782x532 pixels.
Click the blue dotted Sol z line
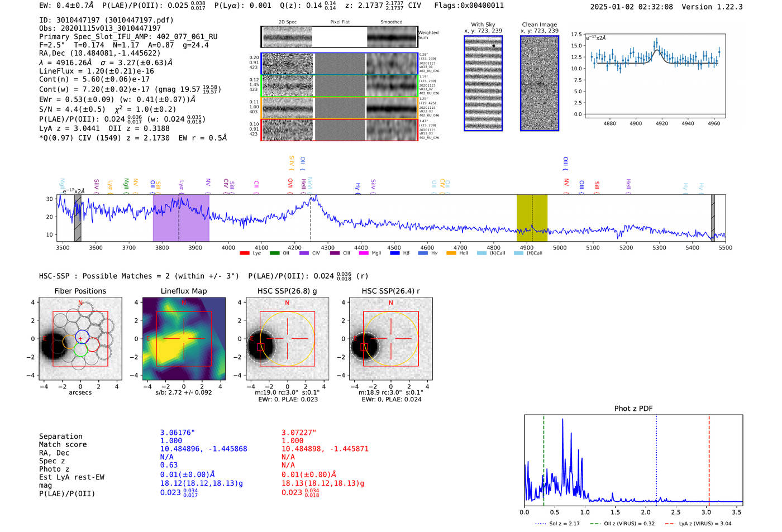pyautogui.click(x=656, y=459)
